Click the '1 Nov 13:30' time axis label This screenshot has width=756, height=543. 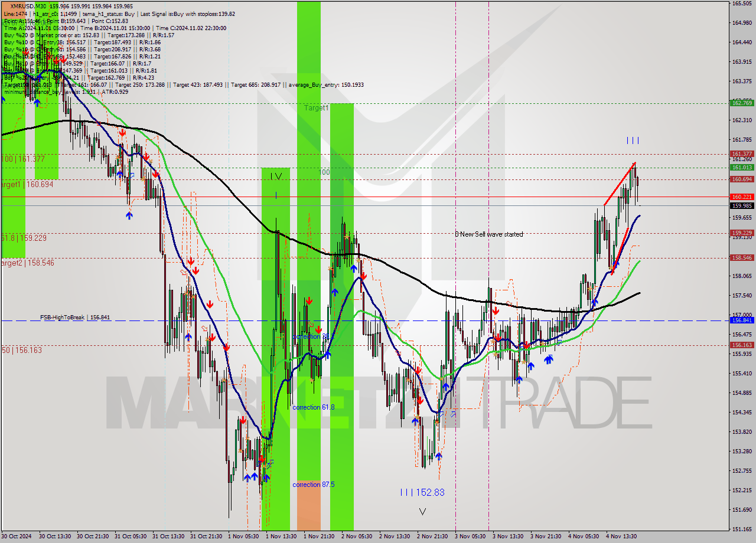click(x=282, y=537)
